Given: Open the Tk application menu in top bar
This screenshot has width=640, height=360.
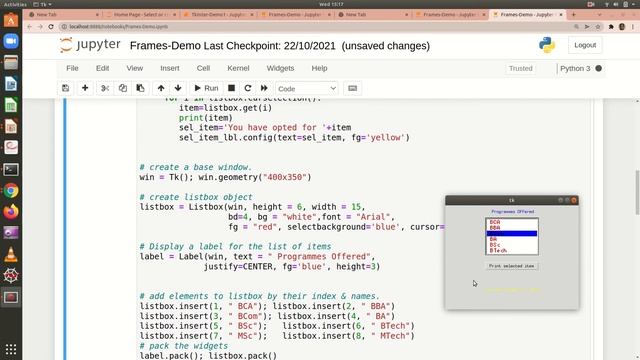Looking at the screenshot, I should click(x=42, y=4).
